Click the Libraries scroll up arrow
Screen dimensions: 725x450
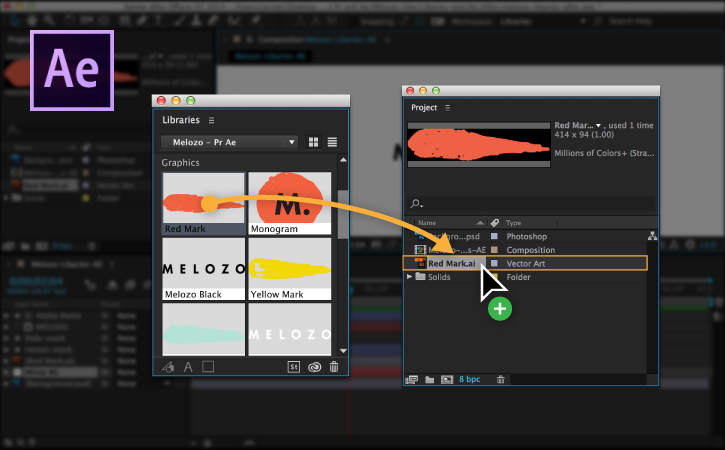pos(343,160)
